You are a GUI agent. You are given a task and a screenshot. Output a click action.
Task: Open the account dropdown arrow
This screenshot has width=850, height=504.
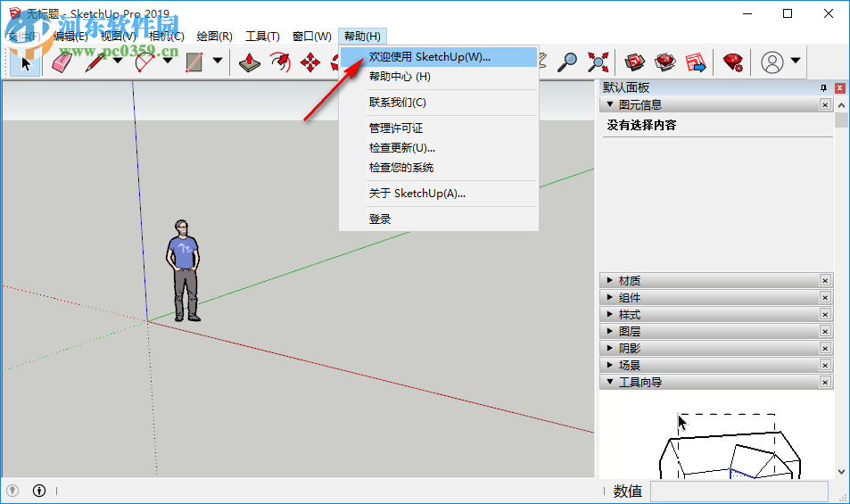[x=796, y=61]
